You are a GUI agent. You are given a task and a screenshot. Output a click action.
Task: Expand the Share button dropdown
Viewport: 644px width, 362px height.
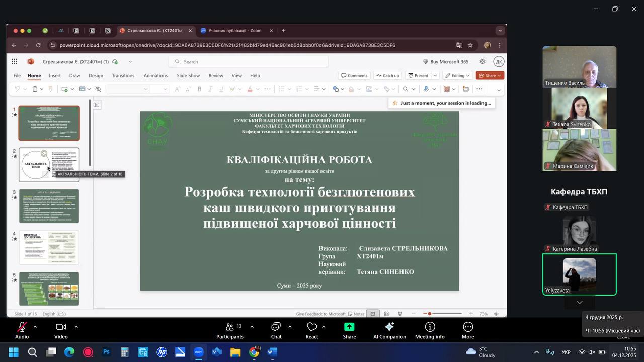coord(500,76)
